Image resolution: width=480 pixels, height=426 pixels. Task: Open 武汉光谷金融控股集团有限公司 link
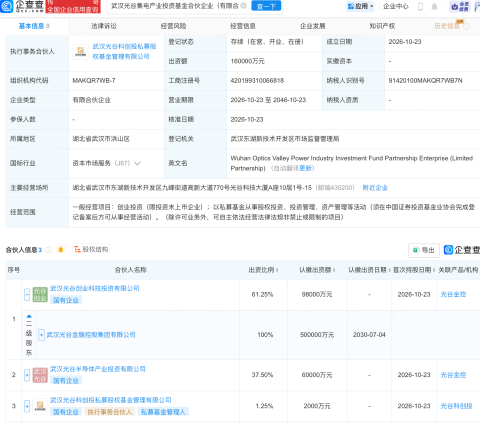[91, 335]
